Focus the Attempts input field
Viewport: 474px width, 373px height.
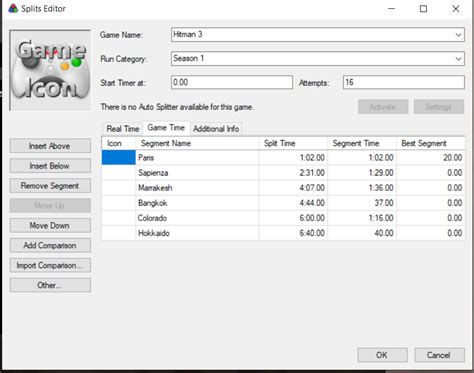(x=404, y=82)
